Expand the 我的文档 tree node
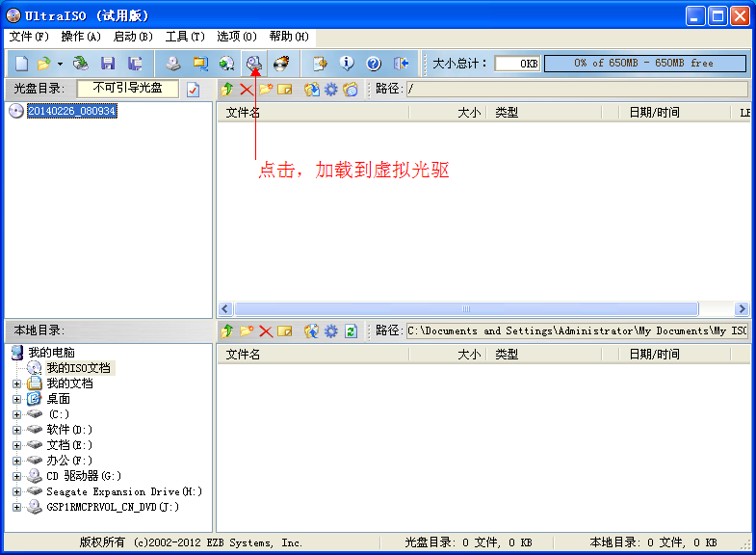Screen dimensions: 756x555 pos(17,383)
